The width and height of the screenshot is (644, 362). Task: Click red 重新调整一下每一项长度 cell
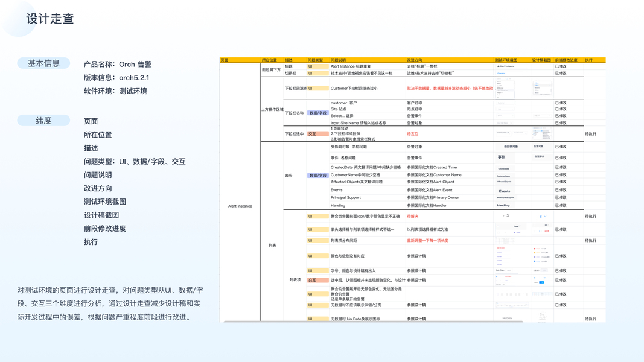click(427, 241)
